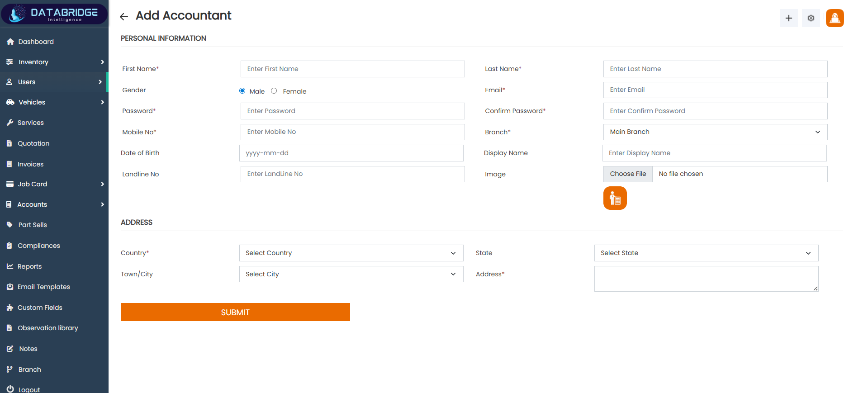Click the plus icon in the top bar
The image size is (868, 393).
tap(788, 18)
